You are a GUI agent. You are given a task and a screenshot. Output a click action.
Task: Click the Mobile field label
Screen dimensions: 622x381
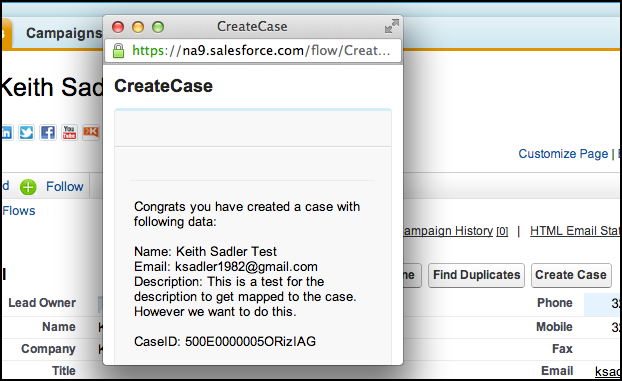554,327
